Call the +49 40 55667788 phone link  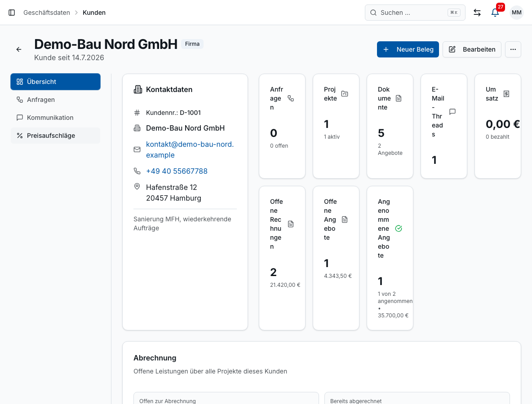click(x=177, y=171)
